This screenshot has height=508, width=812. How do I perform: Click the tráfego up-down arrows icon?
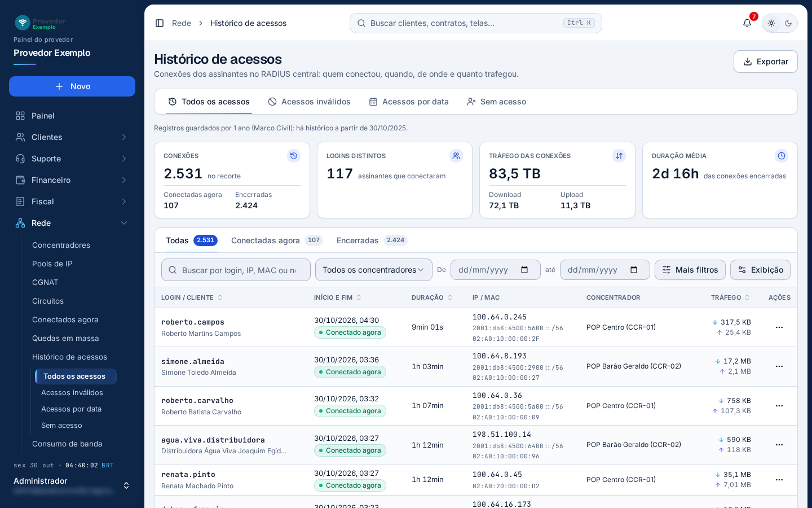pyautogui.click(x=619, y=156)
